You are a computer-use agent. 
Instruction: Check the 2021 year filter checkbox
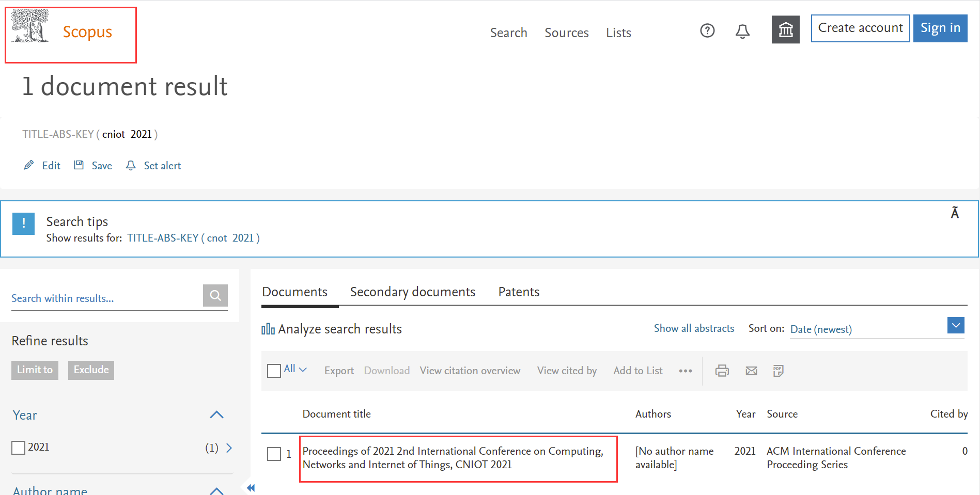(x=19, y=448)
